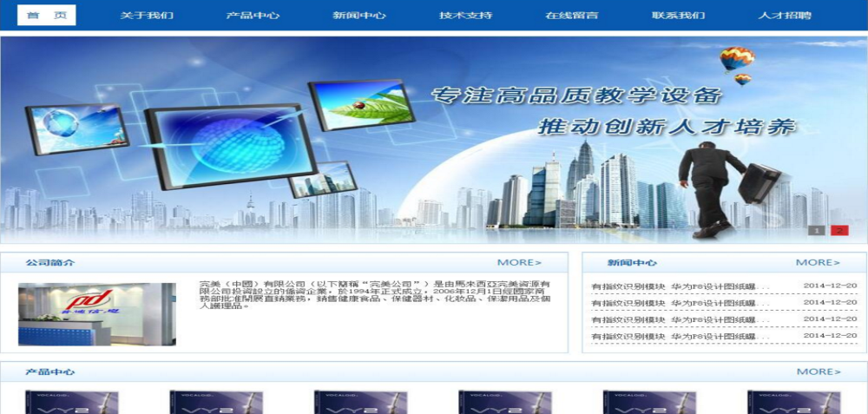Click the company reception photo
This screenshot has width=868, height=414.
95,313
